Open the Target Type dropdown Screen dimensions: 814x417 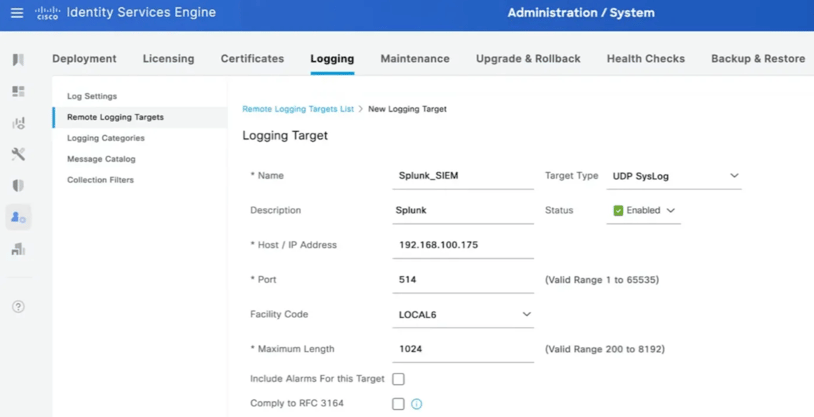pyautogui.click(x=674, y=176)
